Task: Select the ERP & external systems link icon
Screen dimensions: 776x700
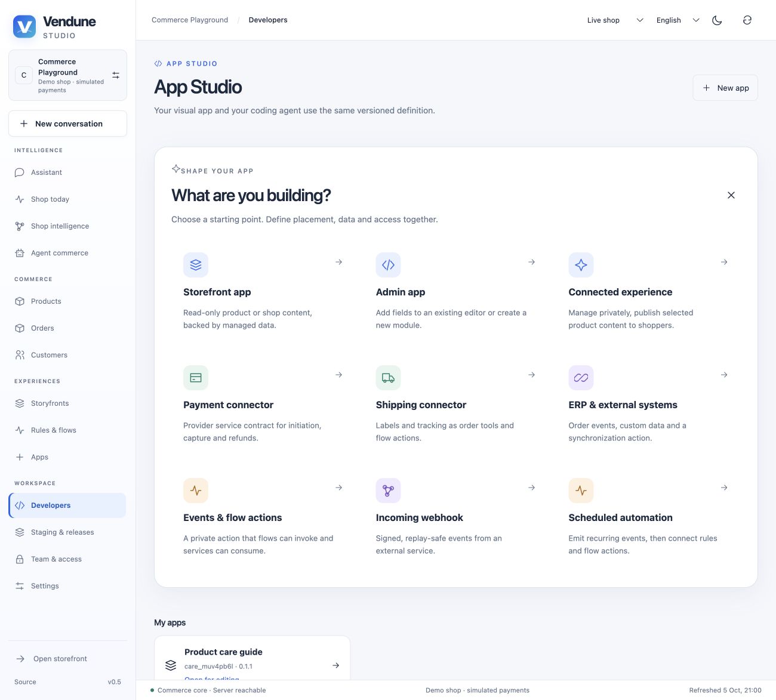Action: click(581, 378)
